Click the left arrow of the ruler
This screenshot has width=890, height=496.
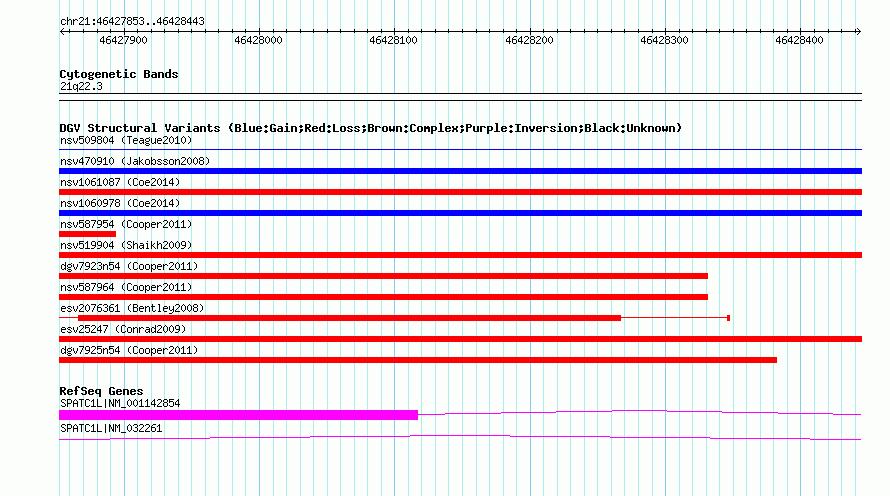coord(62,32)
